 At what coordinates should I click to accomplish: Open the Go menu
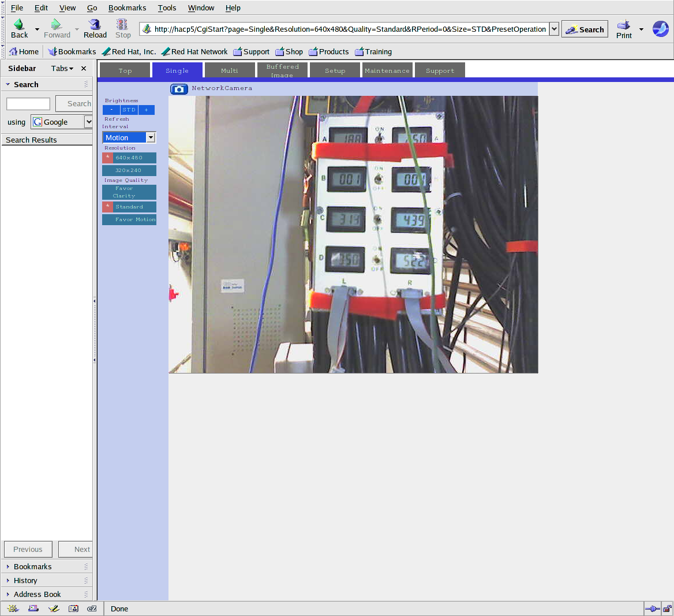pos(92,8)
